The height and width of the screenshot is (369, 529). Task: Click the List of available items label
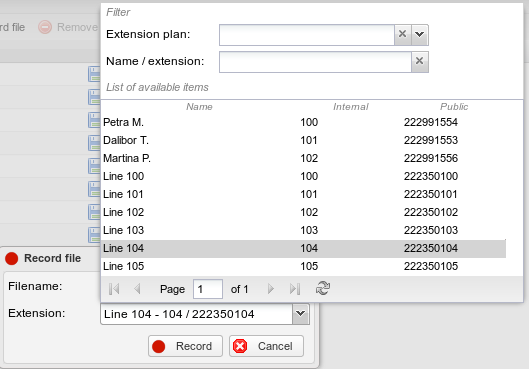click(157, 87)
